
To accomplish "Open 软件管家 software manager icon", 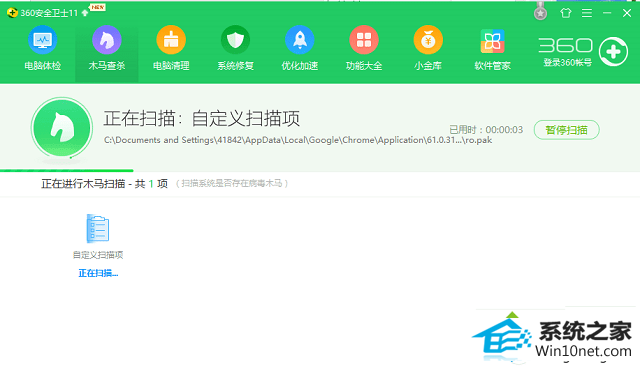I will tap(492, 41).
